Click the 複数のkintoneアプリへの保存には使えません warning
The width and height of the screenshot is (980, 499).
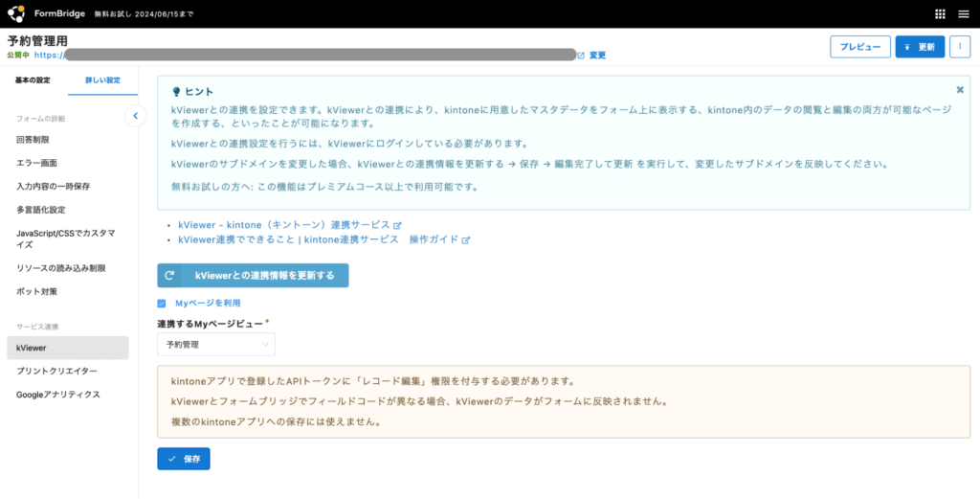tap(277, 421)
